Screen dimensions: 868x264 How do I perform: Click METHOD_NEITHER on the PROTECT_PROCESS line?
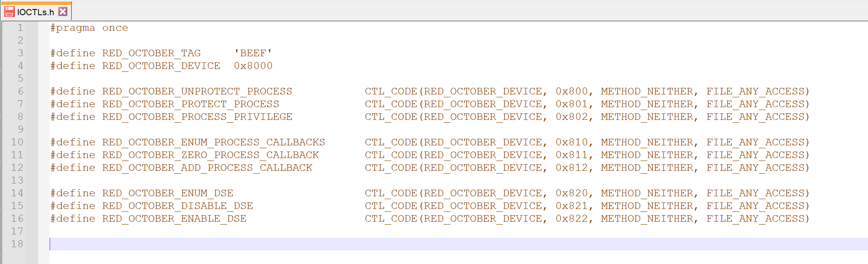pos(647,104)
